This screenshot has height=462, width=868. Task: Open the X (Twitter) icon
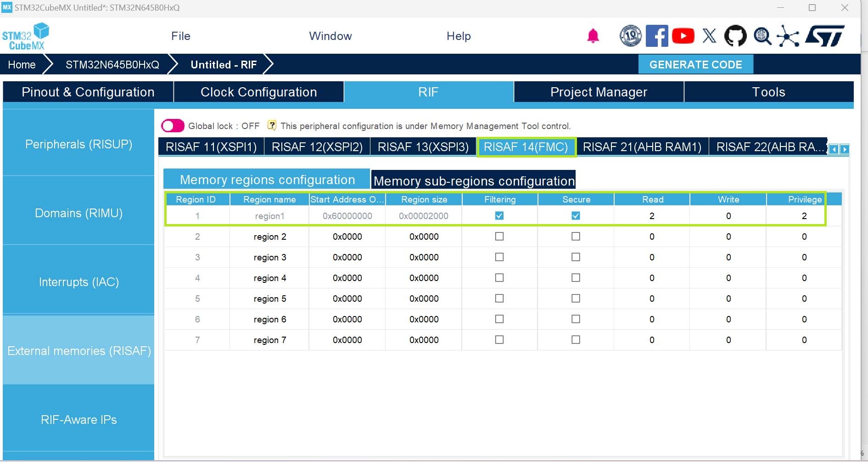point(709,36)
